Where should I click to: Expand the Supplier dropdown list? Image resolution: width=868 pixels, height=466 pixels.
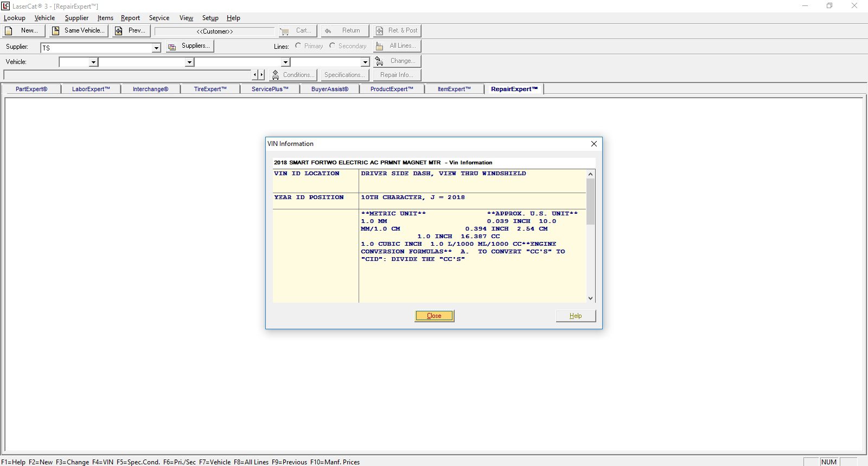pos(156,48)
